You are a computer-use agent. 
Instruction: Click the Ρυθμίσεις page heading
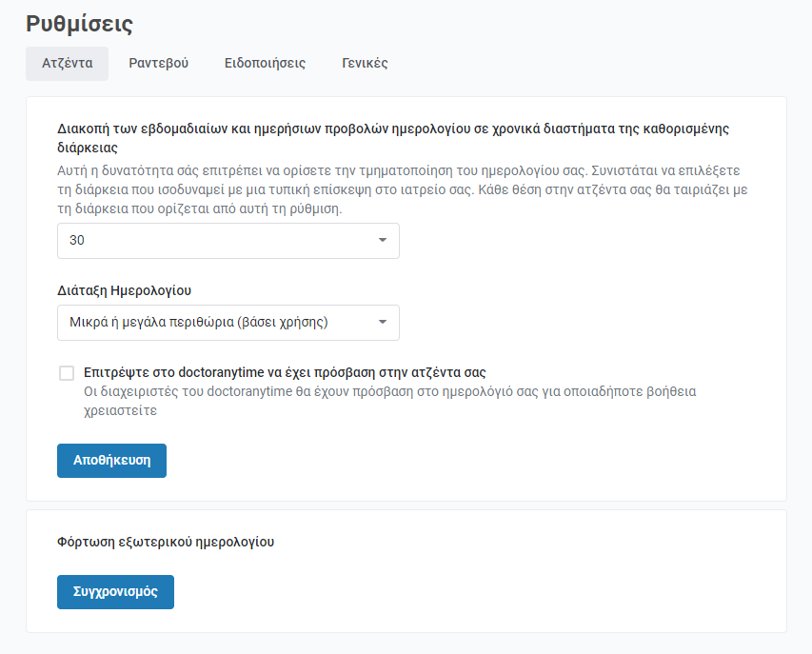pyautogui.click(x=79, y=24)
